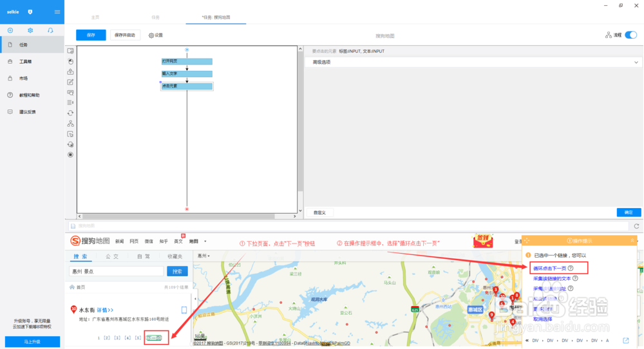Switch to the 收藏夹 tab
The height and width of the screenshot is (349, 644).
click(175, 256)
